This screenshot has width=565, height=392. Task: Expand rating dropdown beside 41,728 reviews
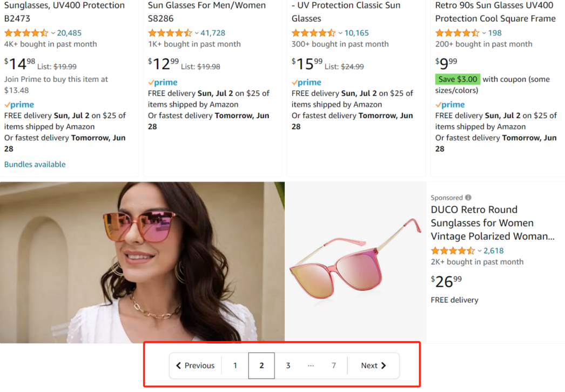click(197, 33)
